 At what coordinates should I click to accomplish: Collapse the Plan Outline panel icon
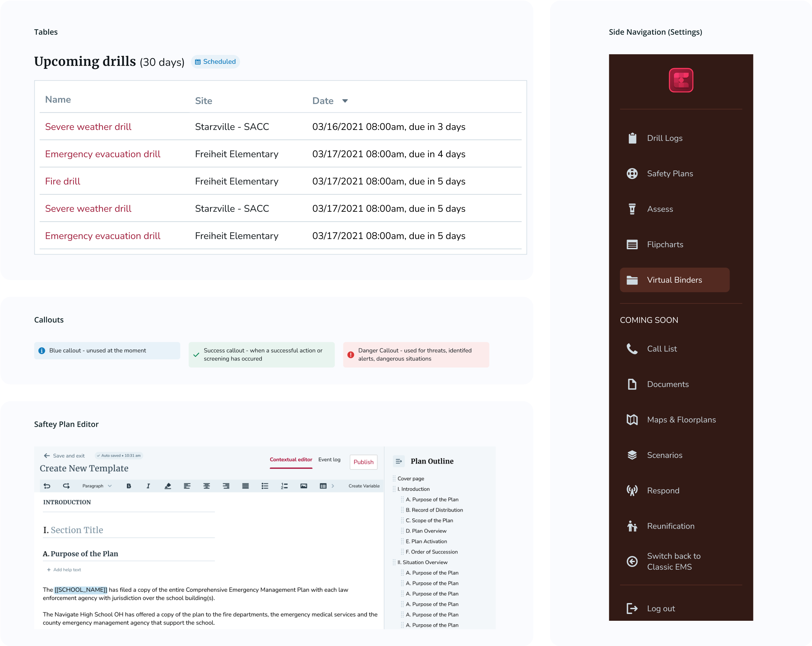[399, 461]
